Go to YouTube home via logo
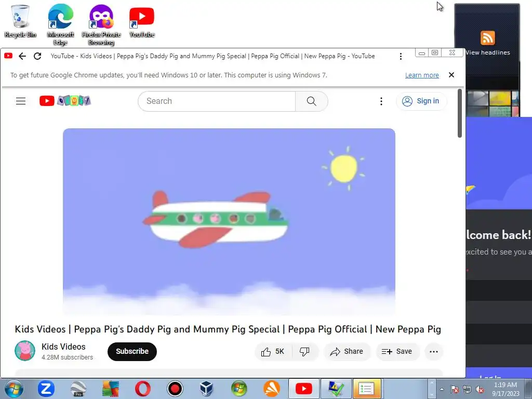Screen dimensions: 532x399 (x=65, y=101)
